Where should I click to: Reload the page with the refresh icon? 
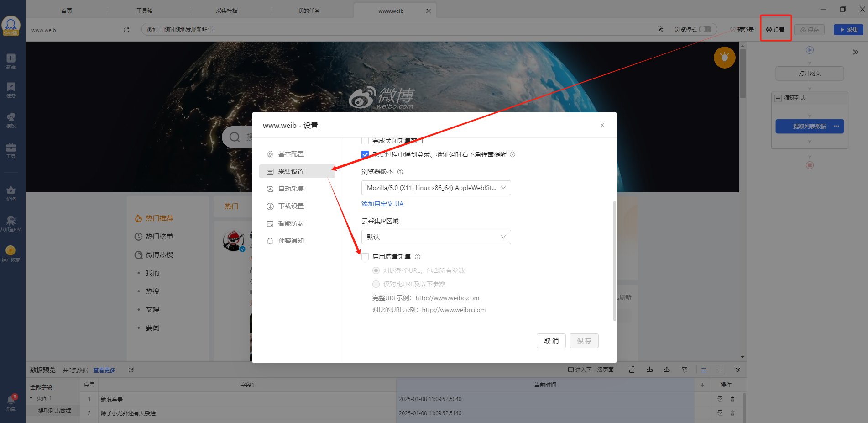(126, 30)
